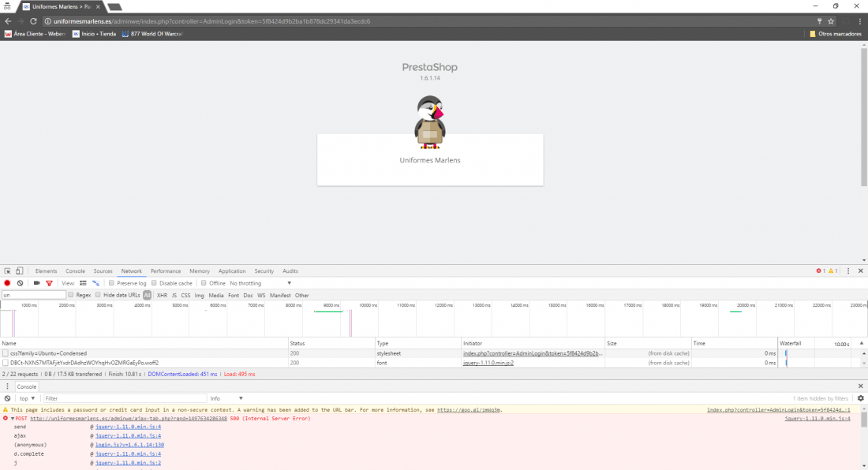Toggle the network filter funnel icon

point(49,283)
